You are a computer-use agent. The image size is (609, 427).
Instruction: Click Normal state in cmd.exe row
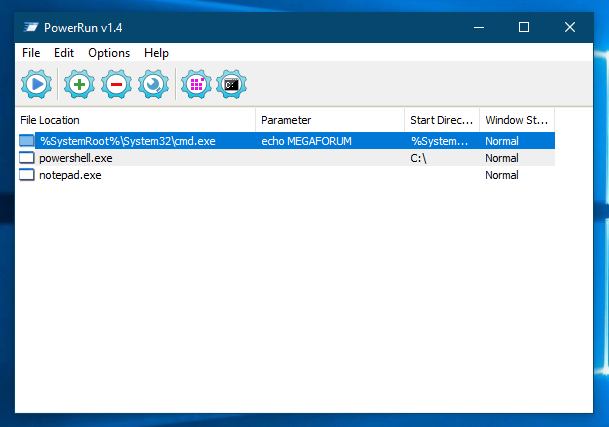tap(502, 141)
